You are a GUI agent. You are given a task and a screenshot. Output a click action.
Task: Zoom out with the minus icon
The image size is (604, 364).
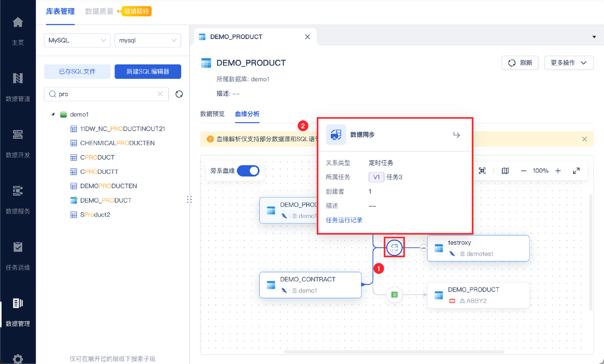(x=523, y=171)
